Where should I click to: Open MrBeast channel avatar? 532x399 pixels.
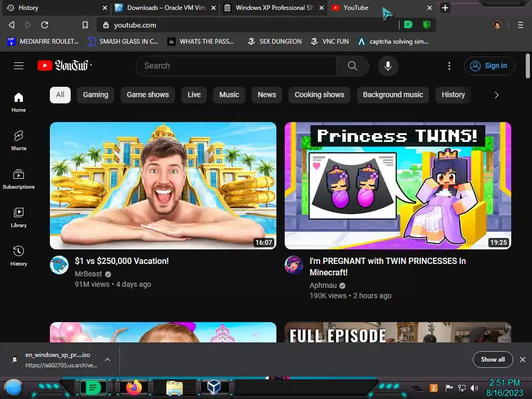(x=59, y=265)
